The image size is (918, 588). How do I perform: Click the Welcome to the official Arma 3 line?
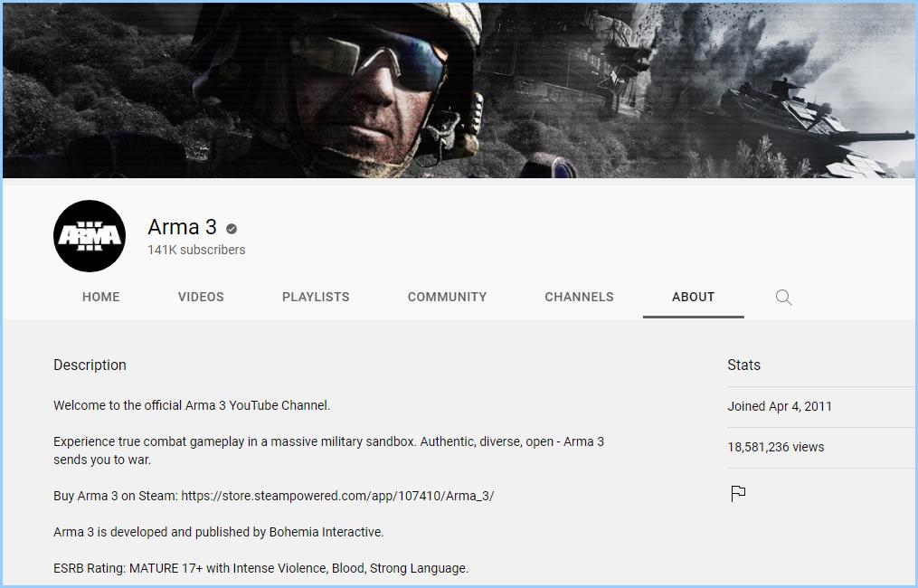pyautogui.click(x=192, y=405)
